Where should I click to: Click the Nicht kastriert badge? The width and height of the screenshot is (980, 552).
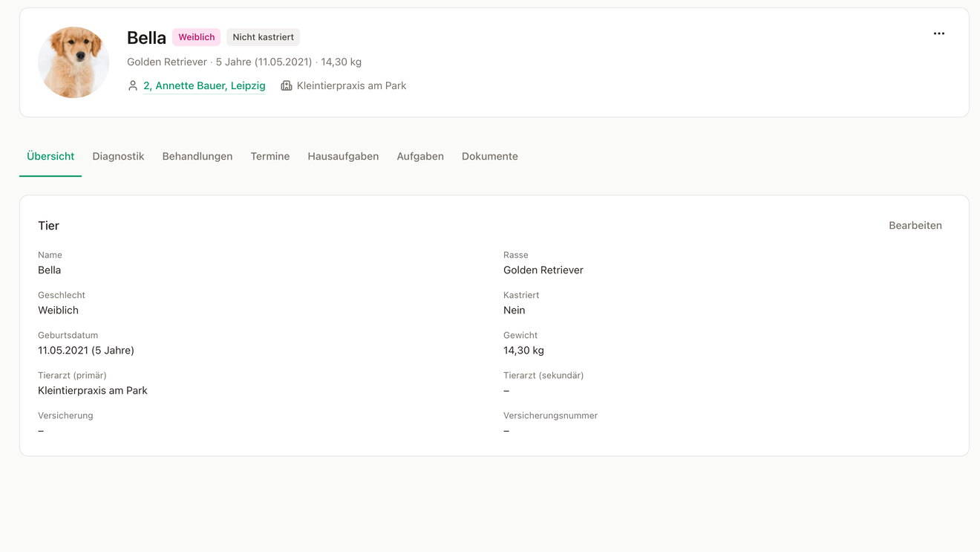click(264, 37)
